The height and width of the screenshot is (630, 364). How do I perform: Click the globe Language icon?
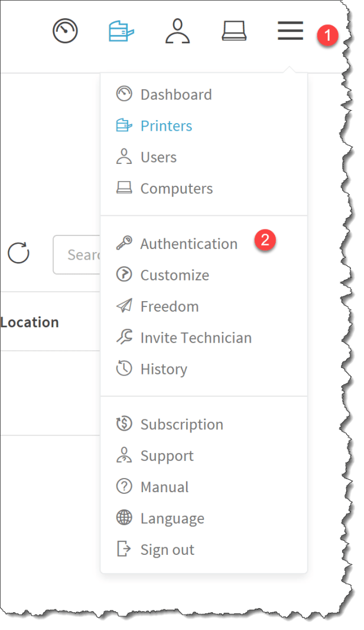tap(124, 518)
